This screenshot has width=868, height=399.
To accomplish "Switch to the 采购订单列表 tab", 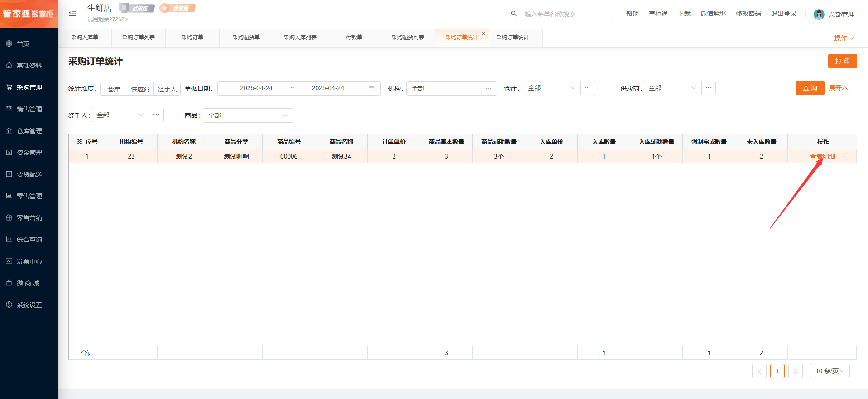I will tap(139, 38).
